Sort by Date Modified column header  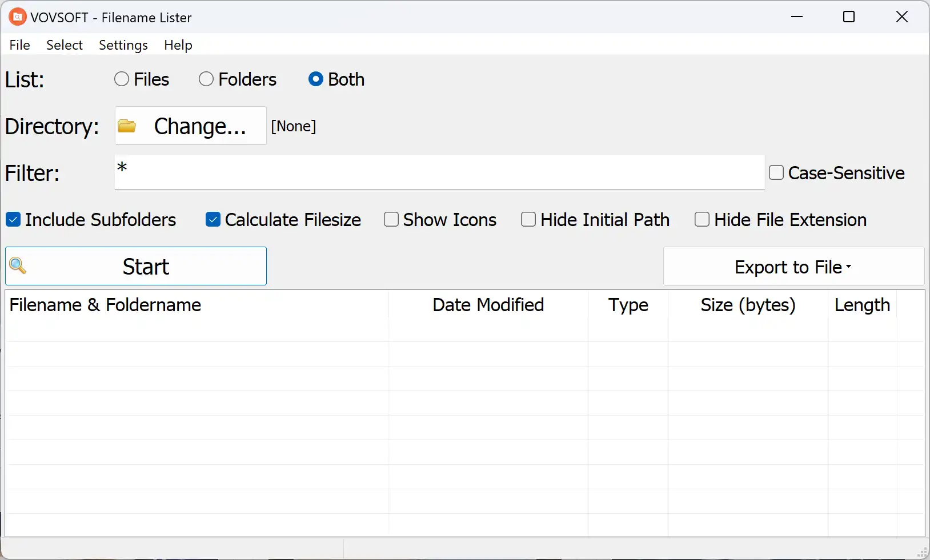[488, 305]
